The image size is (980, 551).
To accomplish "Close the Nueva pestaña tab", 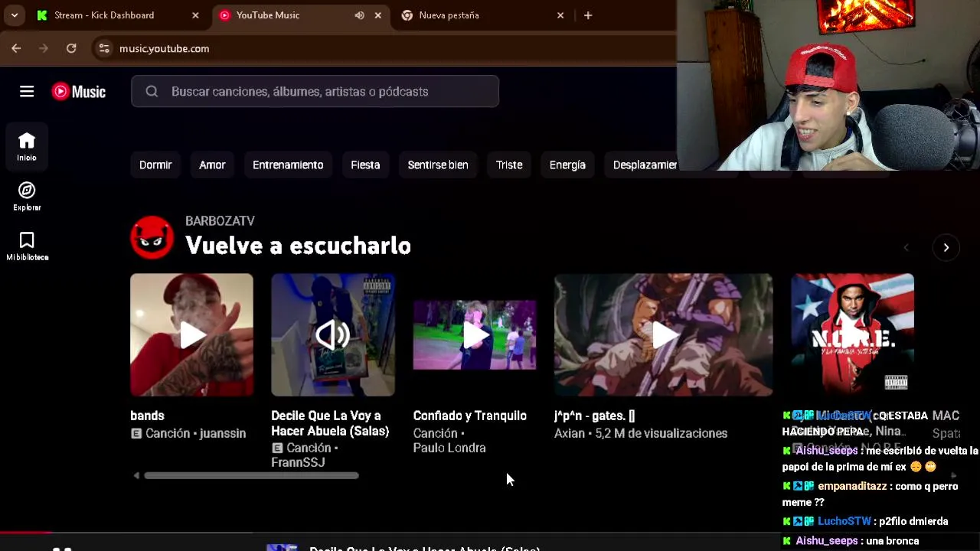I will point(560,15).
